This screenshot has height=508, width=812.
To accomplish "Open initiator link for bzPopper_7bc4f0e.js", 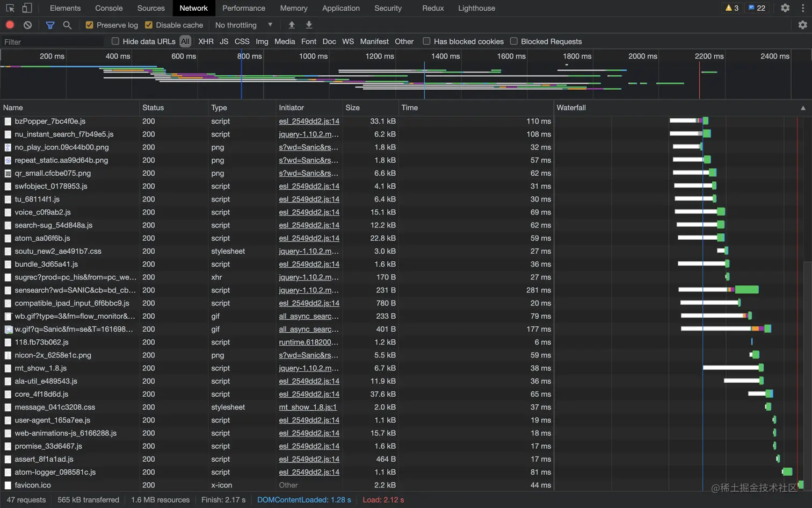I will click(309, 121).
